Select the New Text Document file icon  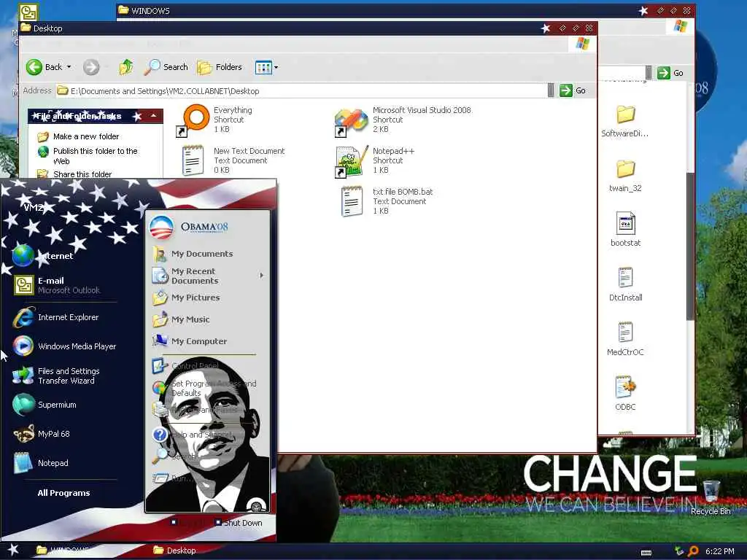[193, 160]
